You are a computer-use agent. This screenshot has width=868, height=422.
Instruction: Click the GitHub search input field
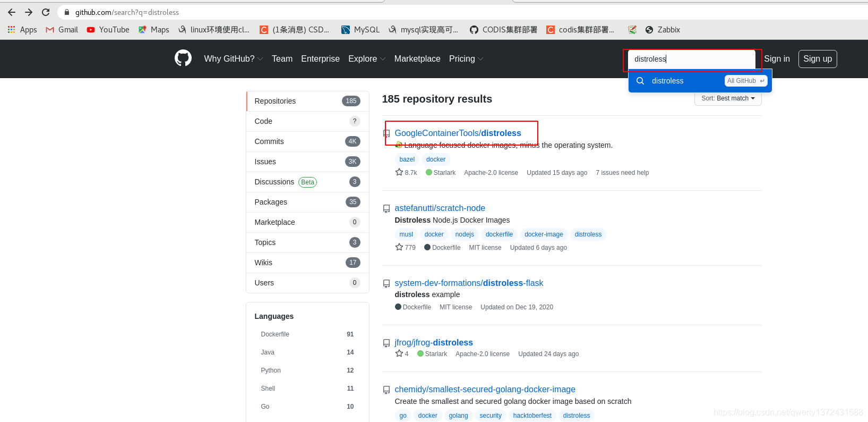(692, 59)
